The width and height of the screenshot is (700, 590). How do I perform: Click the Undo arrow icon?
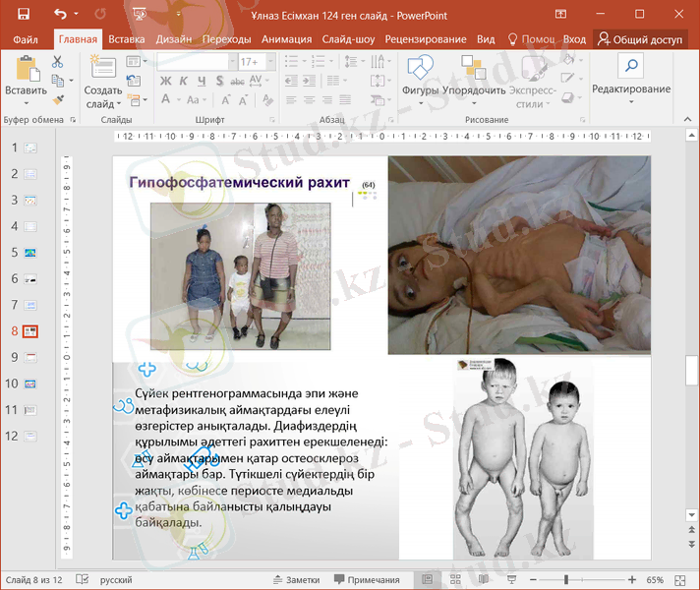(x=62, y=14)
